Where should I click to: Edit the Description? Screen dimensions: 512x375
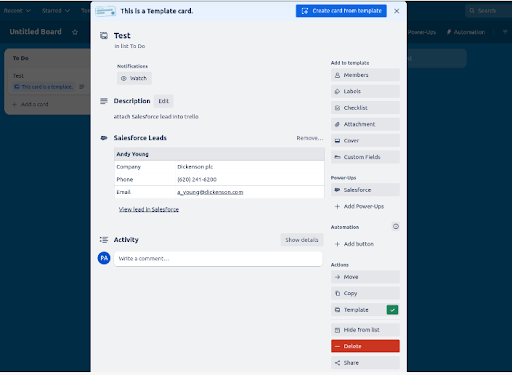point(163,101)
